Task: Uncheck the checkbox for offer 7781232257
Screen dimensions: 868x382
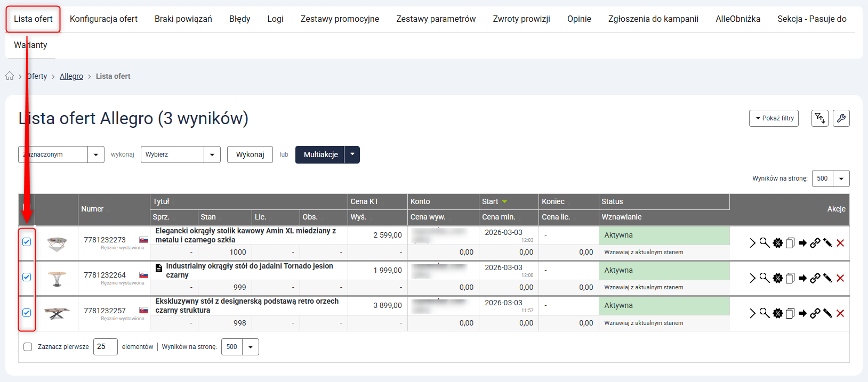Action: click(x=27, y=313)
